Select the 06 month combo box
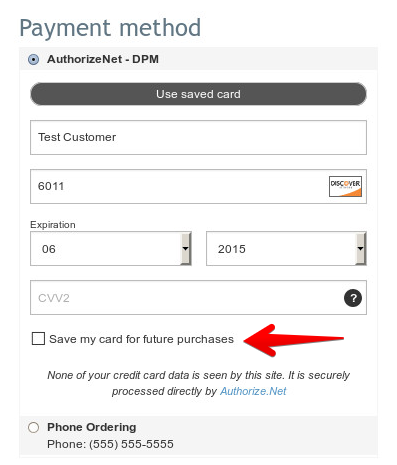The image size is (397, 465). point(111,249)
